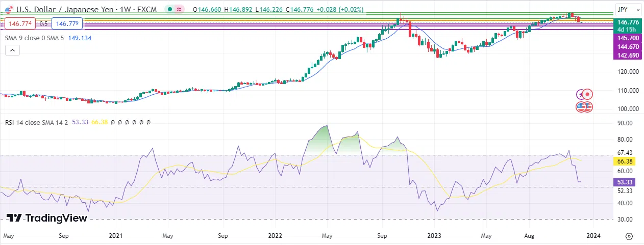Collapse the indicator legend with chevron button
Viewport: 644px width, 245px height.
click(x=13, y=50)
